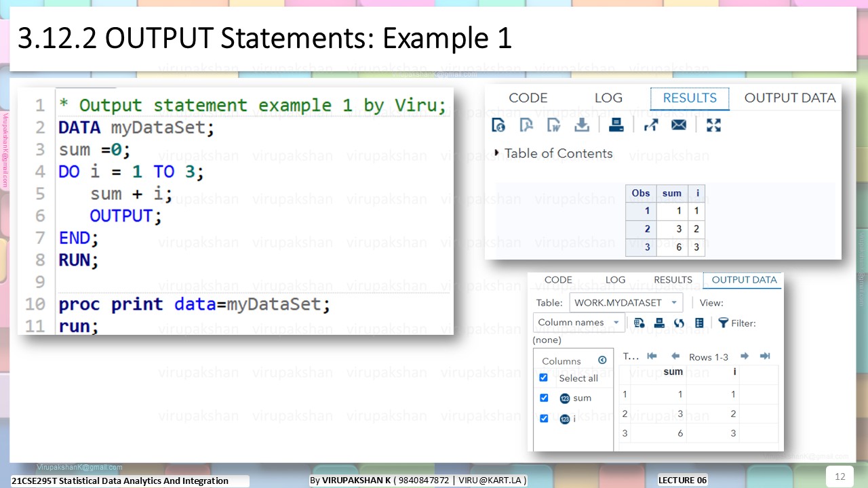Go to the last page of rows
Screen dimensions: 868x488
click(765, 357)
